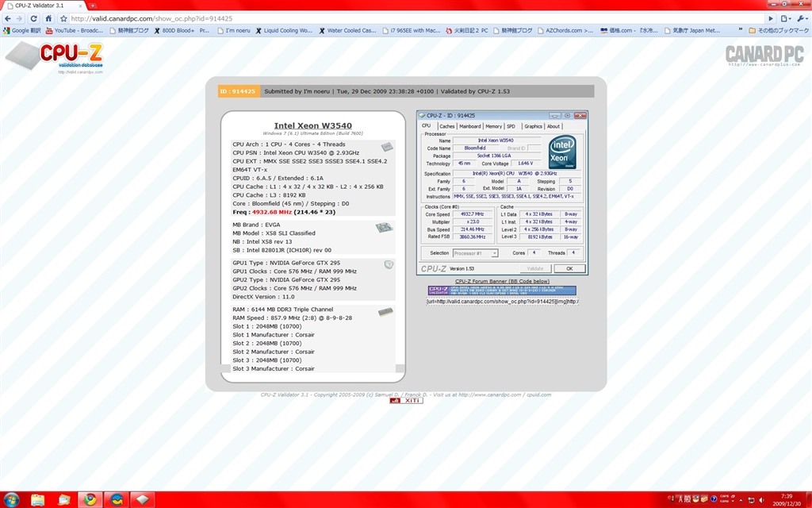Click the motherboard icon beside MB Brand
This screenshot has height=508, width=812.
click(x=385, y=228)
